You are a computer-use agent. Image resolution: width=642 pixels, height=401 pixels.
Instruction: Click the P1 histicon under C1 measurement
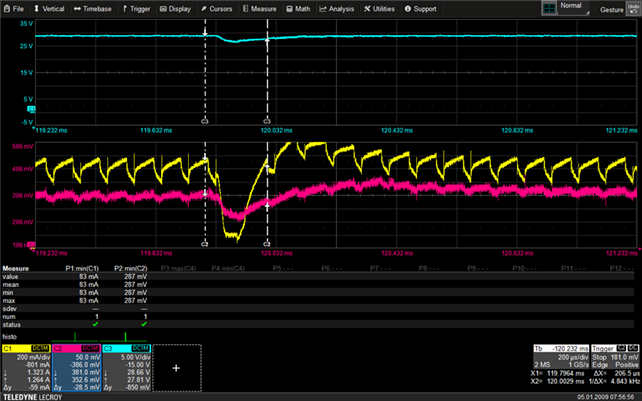[x=75, y=337]
